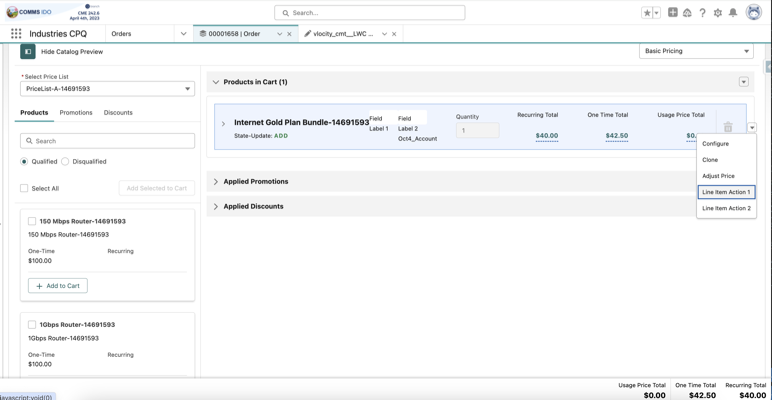Click the pencil icon on vlocity_cmt tab

(308, 33)
